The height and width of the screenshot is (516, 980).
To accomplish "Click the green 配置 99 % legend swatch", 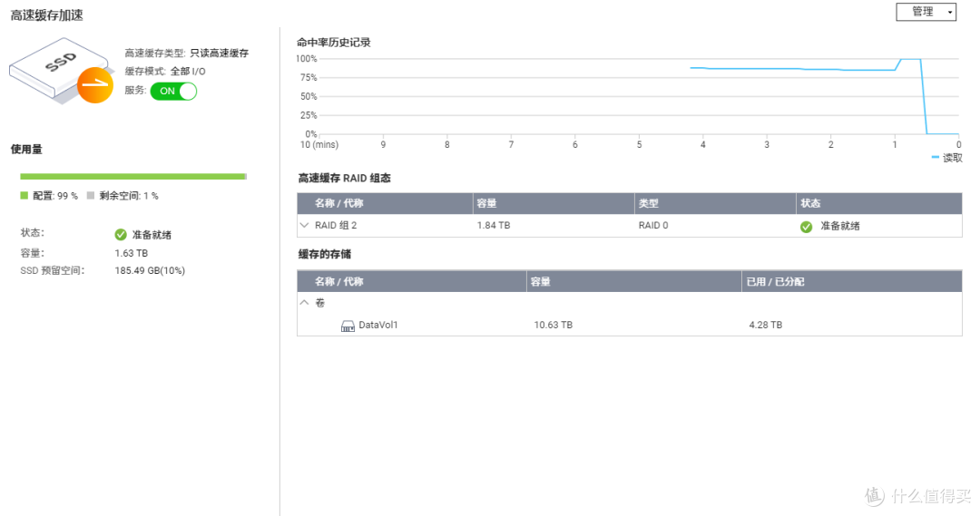I will pos(24,196).
